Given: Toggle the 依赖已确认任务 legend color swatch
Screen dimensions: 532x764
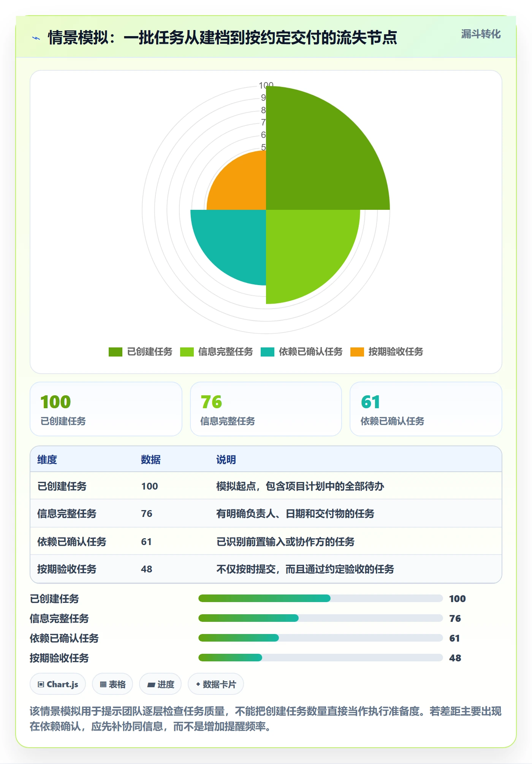Looking at the screenshot, I should (x=268, y=352).
